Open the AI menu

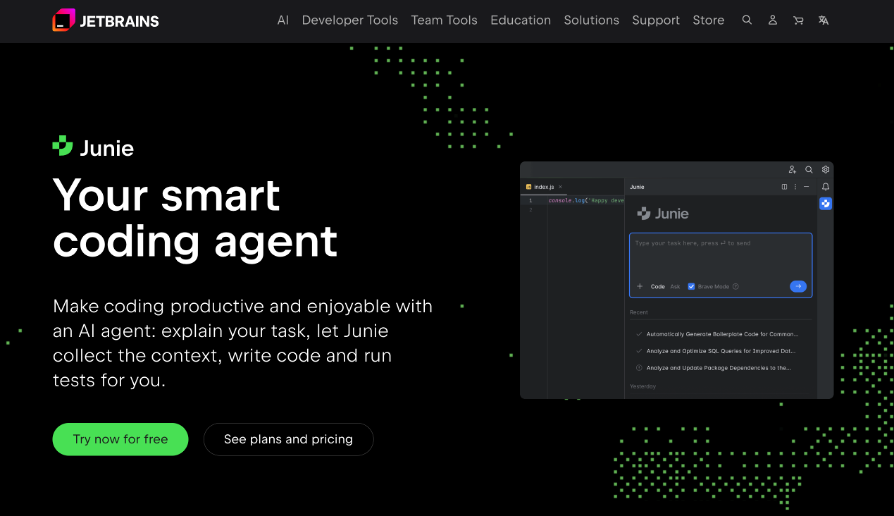pyautogui.click(x=283, y=20)
